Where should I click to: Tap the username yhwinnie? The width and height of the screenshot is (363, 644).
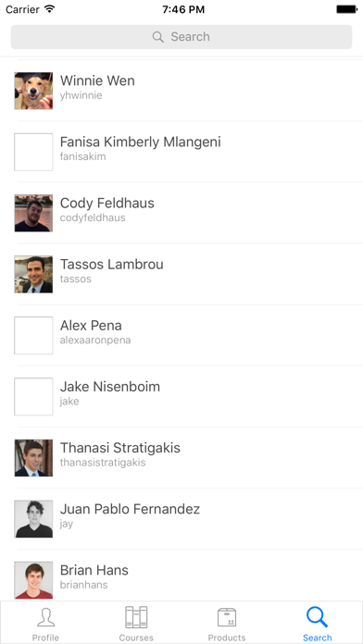click(81, 95)
